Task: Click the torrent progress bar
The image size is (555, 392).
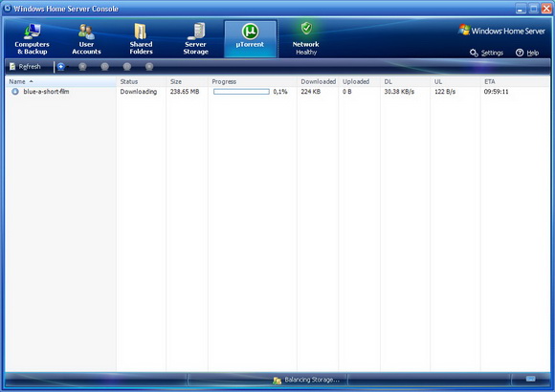Action: [x=241, y=92]
